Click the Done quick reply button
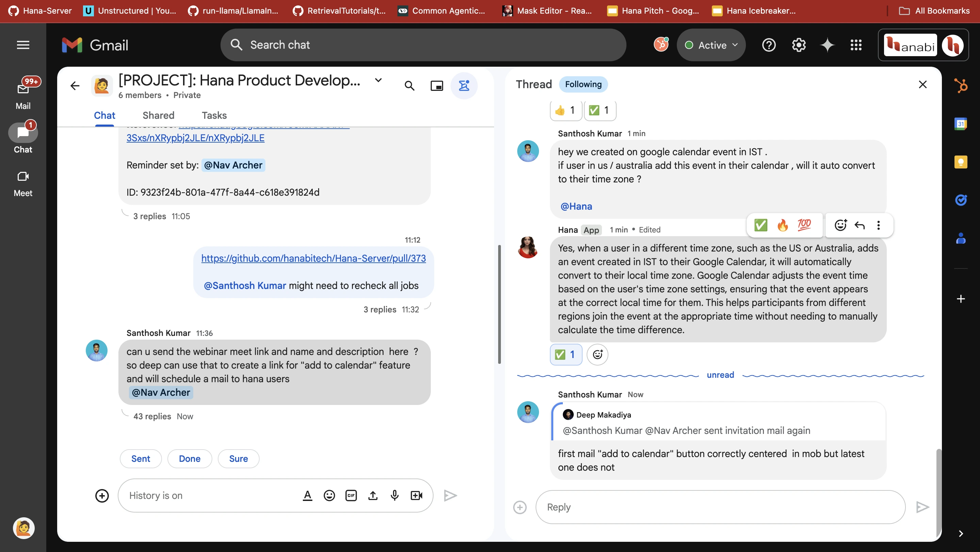The width and height of the screenshot is (980, 552). tap(189, 458)
